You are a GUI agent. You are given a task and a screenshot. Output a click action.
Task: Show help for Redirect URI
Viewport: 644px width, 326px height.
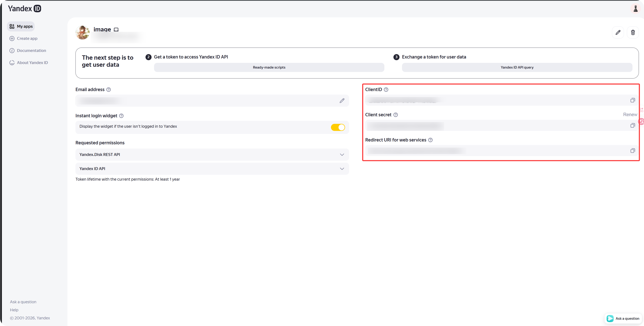click(430, 140)
